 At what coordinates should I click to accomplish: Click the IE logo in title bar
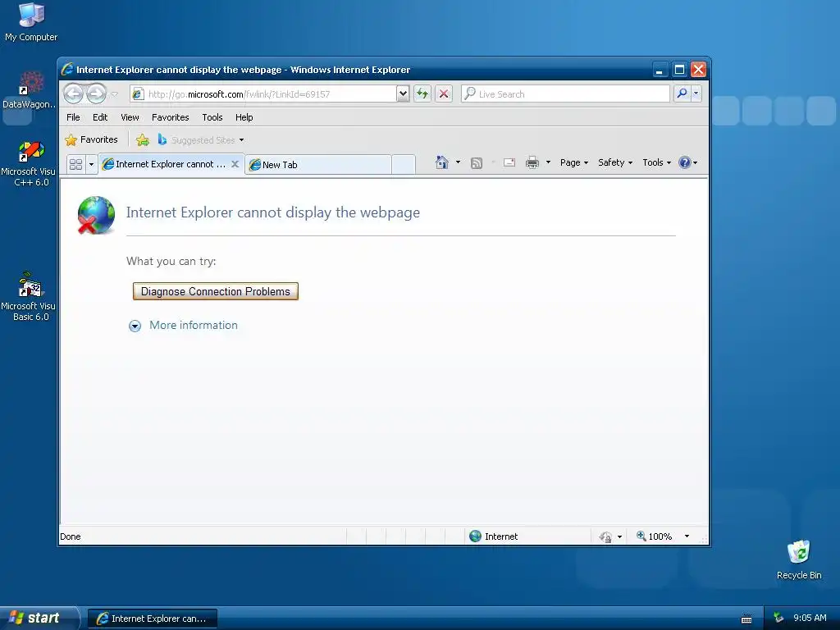[x=67, y=69]
